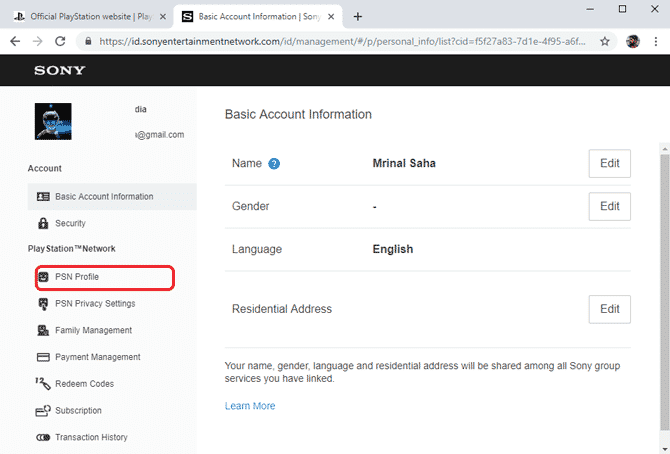Click the Basic Account Information ID card icon
The width and height of the screenshot is (670, 454).
[43, 197]
